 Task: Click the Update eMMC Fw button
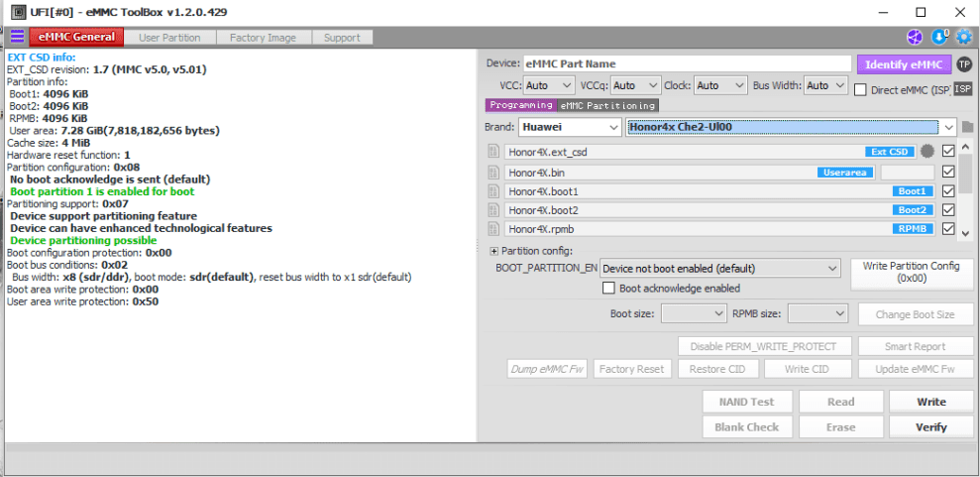click(915, 369)
